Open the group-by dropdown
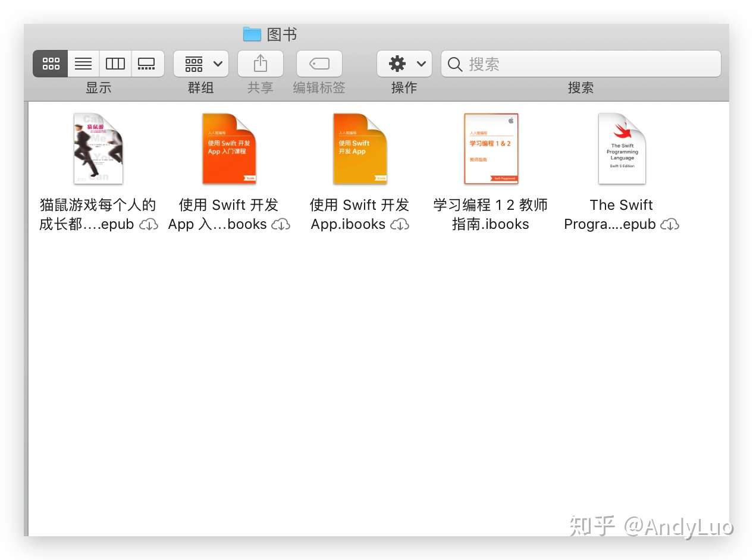This screenshot has width=753, height=560. click(x=201, y=64)
